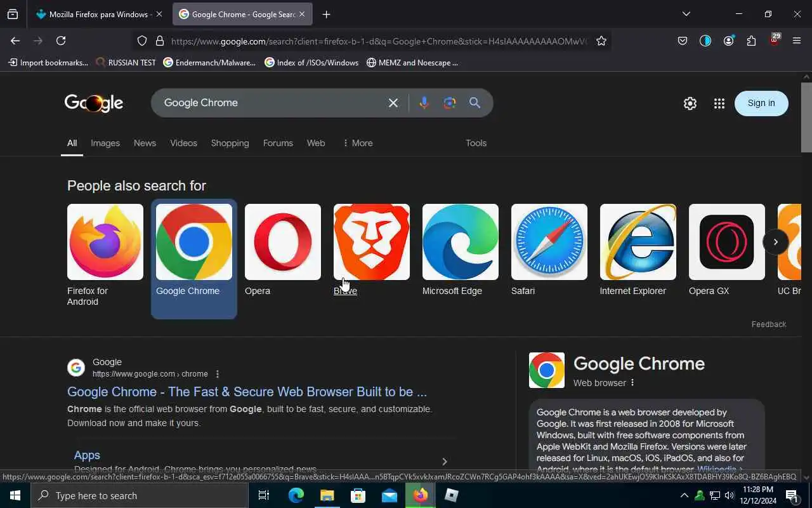Screen dimensions: 812x508
Task: Click the Feedback link
Action: [768, 324]
